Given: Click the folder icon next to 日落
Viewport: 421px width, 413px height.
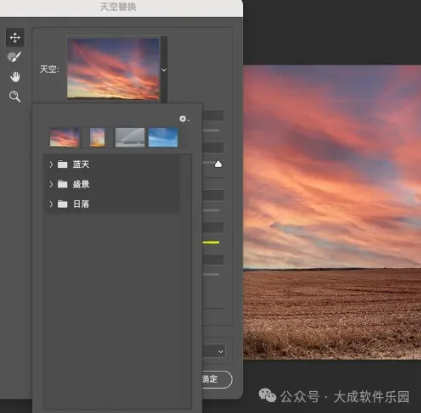Looking at the screenshot, I should [x=62, y=204].
